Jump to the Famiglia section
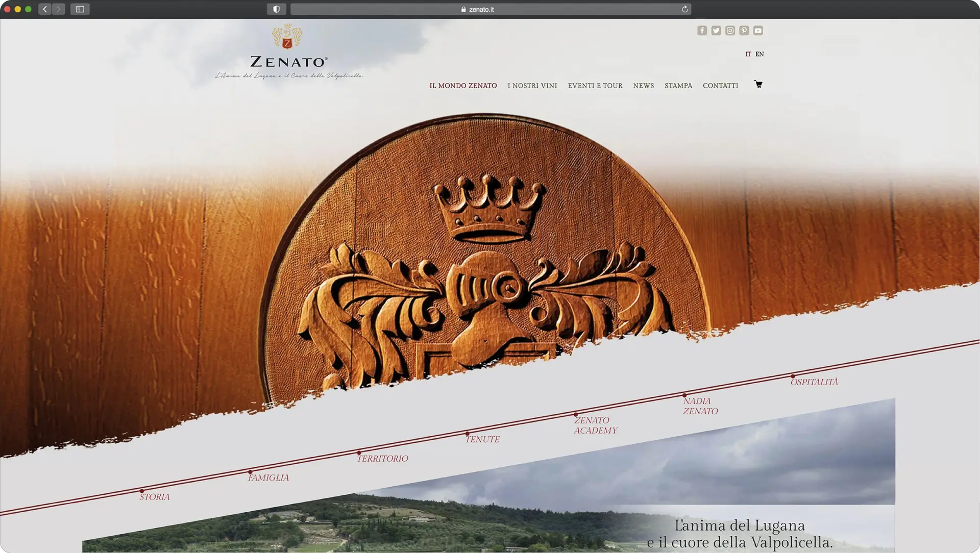Viewport: 980px width, 553px height. pos(268,478)
